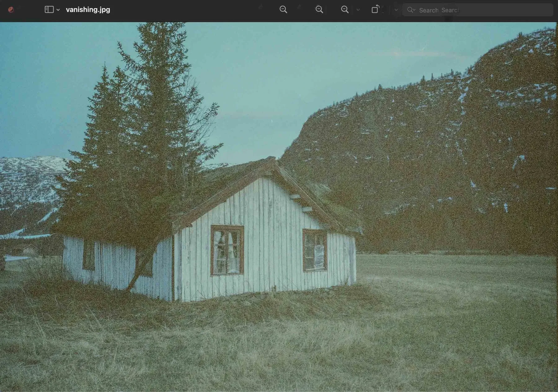Open search options magnifier in search field
558x392 pixels.
tap(411, 10)
